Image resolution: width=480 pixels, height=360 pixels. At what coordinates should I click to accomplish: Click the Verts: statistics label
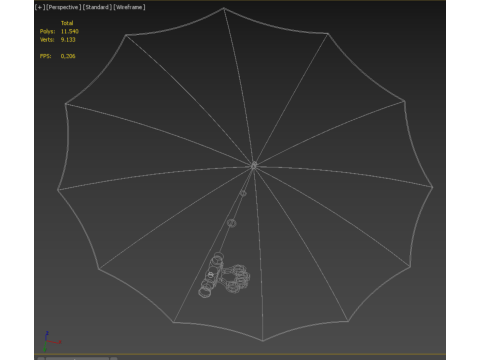(x=47, y=40)
